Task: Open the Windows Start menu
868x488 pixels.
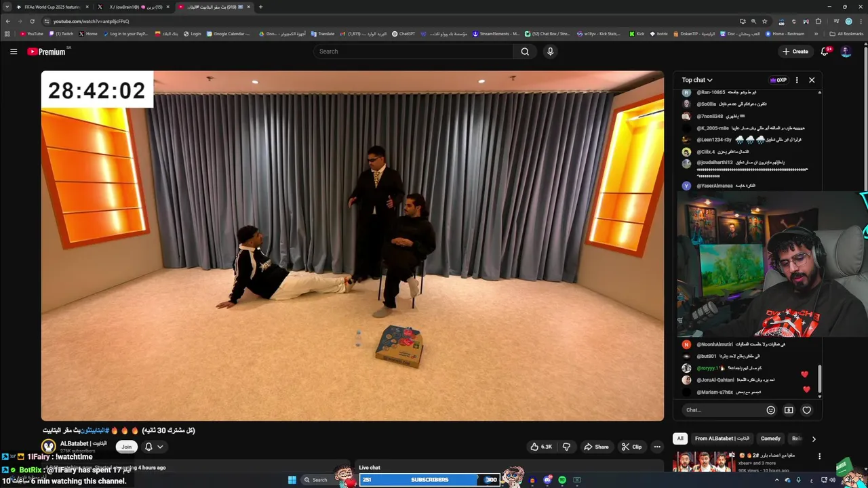Action: [x=292, y=480]
